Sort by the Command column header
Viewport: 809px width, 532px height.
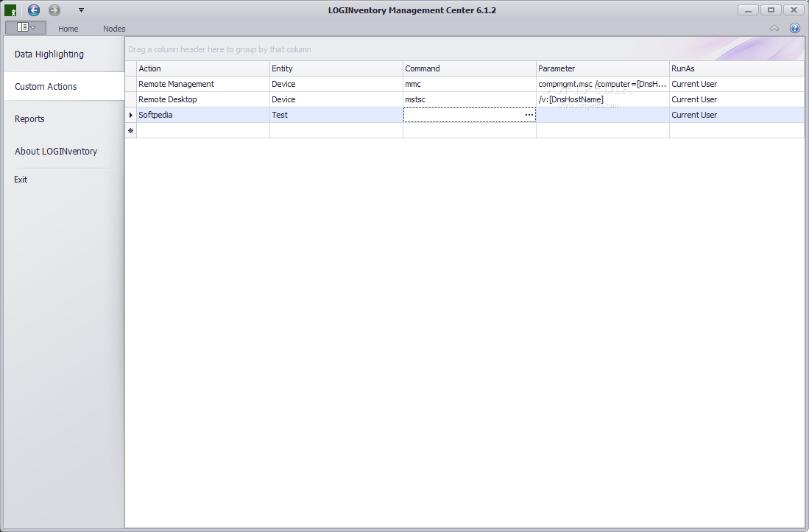pyautogui.click(x=470, y=68)
